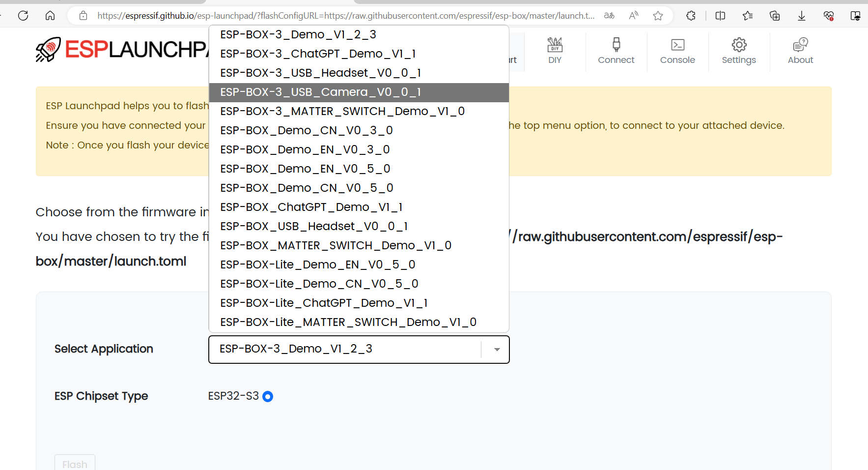
Task: Open the About menu item
Action: (800, 51)
